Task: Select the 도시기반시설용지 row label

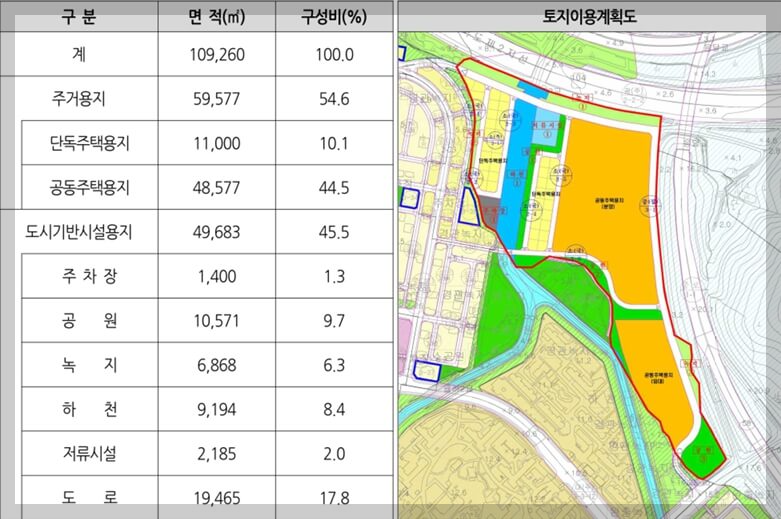Action: [79, 232]
